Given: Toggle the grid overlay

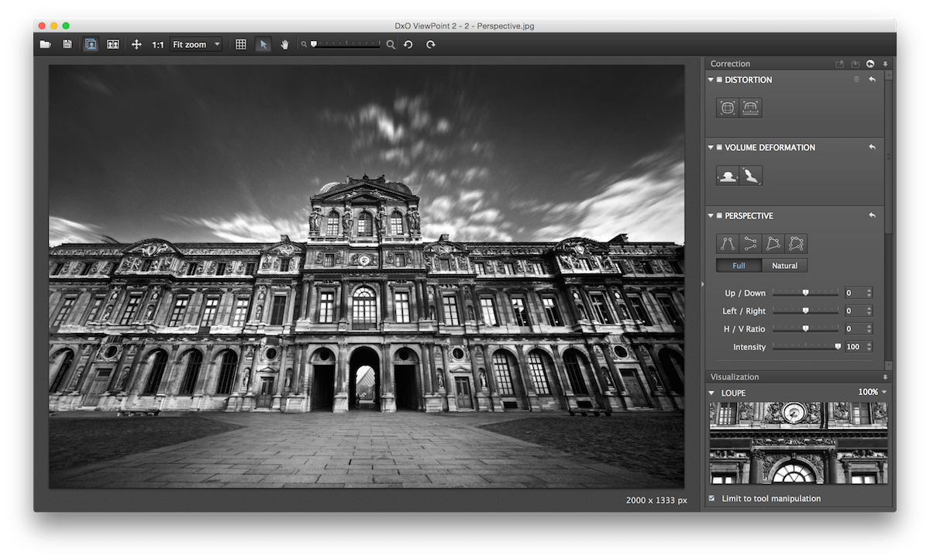Looking at the screenshot, I should tap(241, 45).
